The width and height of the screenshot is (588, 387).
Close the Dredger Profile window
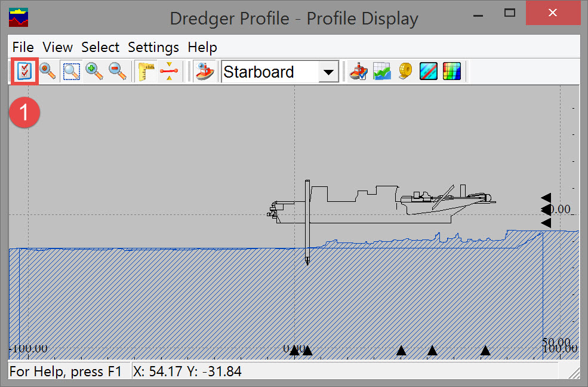[x=553, y=13]
